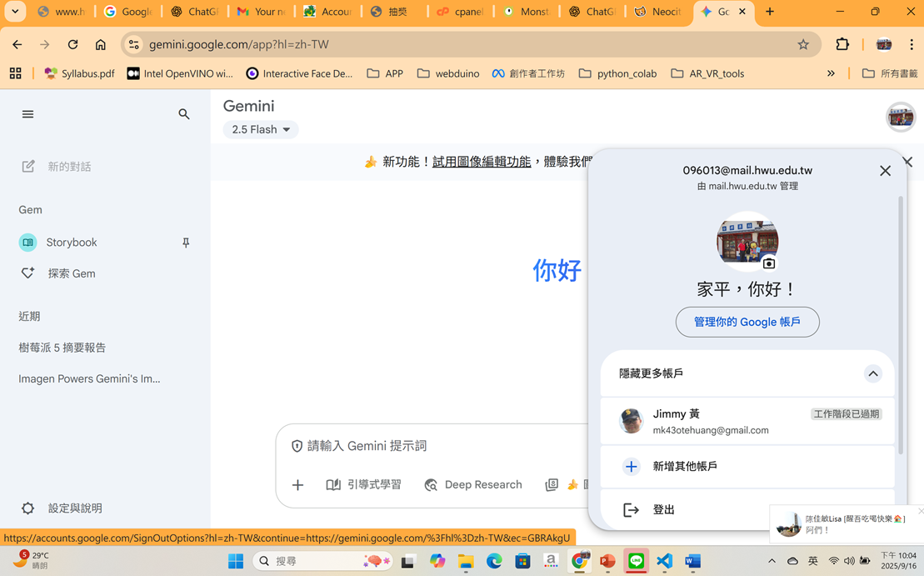Click the Gemini account avatar at top right

pos(901,117)
